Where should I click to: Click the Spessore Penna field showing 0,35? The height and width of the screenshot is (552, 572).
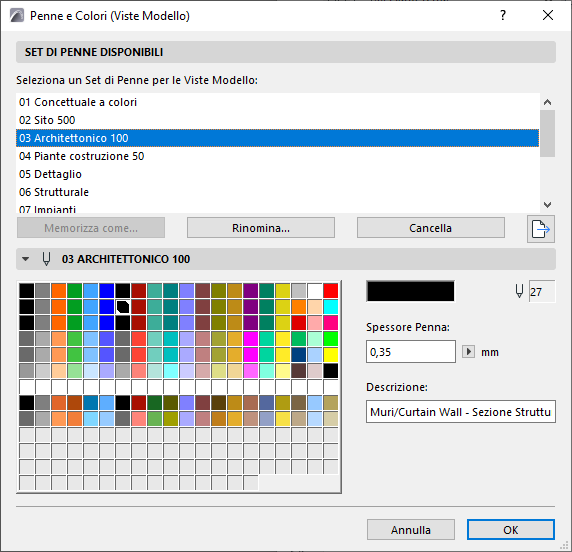tap(411, 352)
